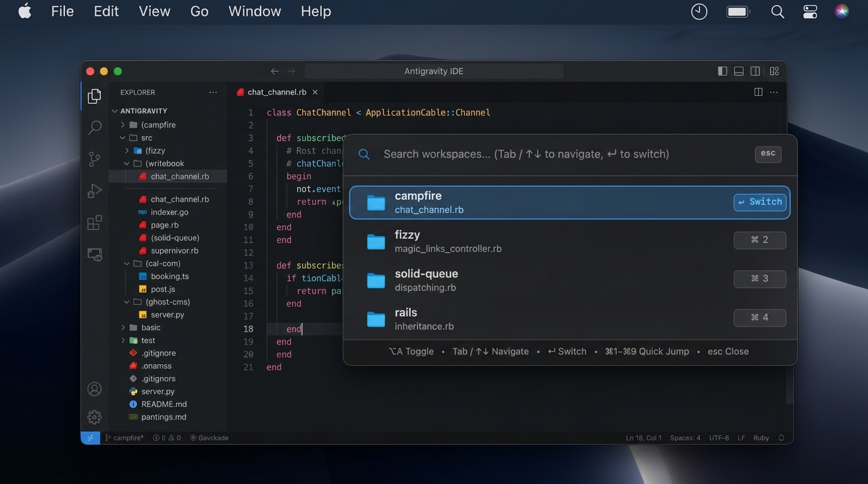Screen dimensions: 868x484
Task: Expand the (campfire folder in Explorer
Action: click(122, 125)
